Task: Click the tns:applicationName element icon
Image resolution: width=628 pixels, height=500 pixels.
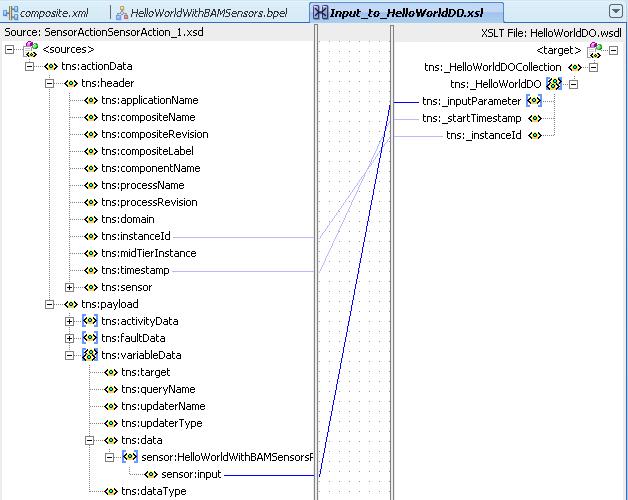Action: (91, 101)
